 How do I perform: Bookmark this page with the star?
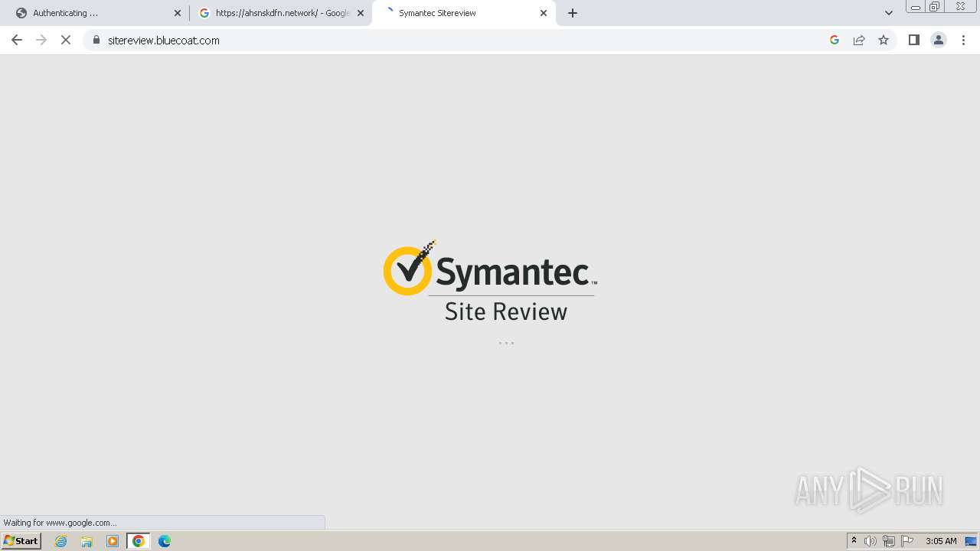click(884, 40)
